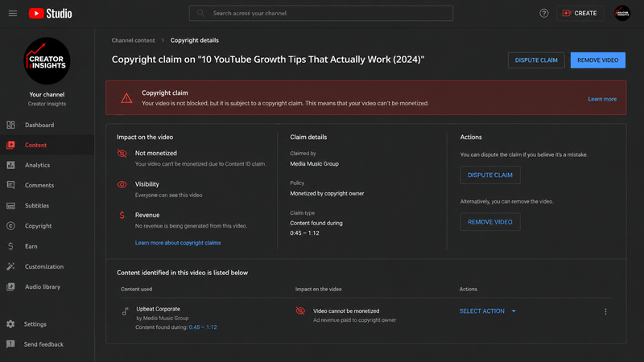Click REMOVE VIDEO in the Actions panel
Image resolution: width=644 pixels, height=362 pixels.
click(490, 222)
